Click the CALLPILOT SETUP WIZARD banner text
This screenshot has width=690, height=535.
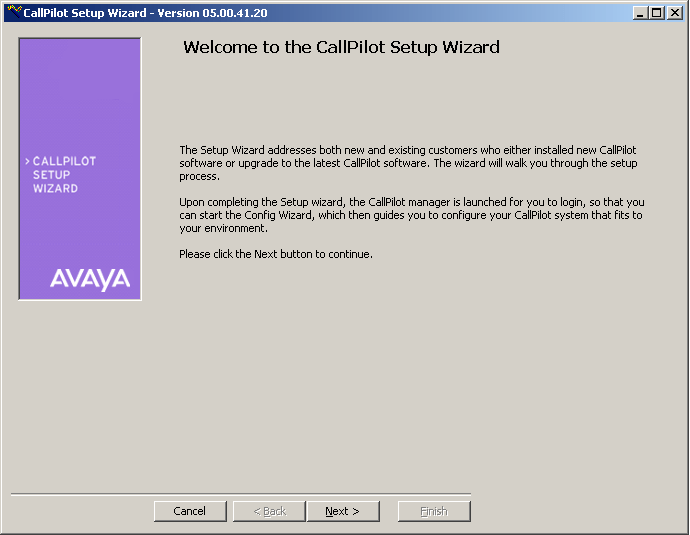coord(61,175)
